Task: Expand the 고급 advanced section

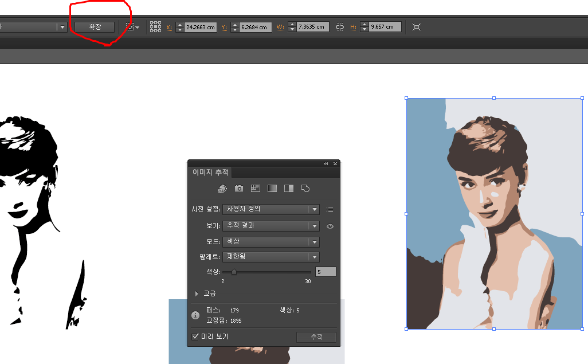Action: [197, 294]
